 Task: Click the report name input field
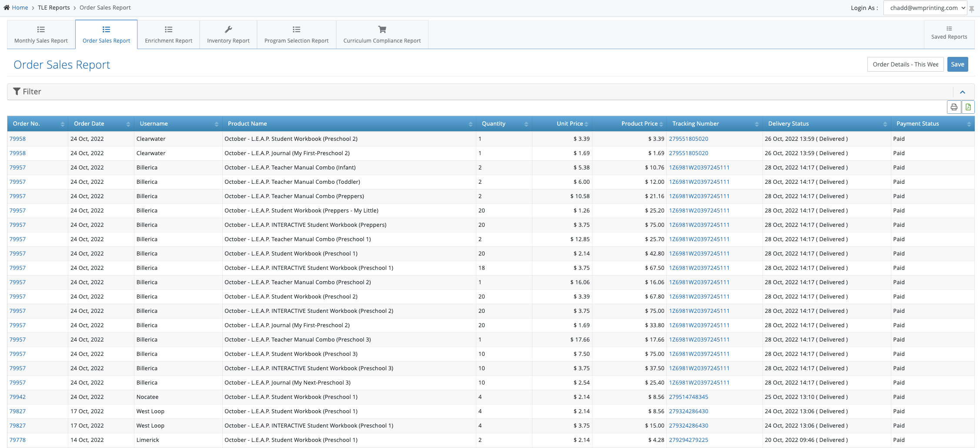click(x=906, y=64)
